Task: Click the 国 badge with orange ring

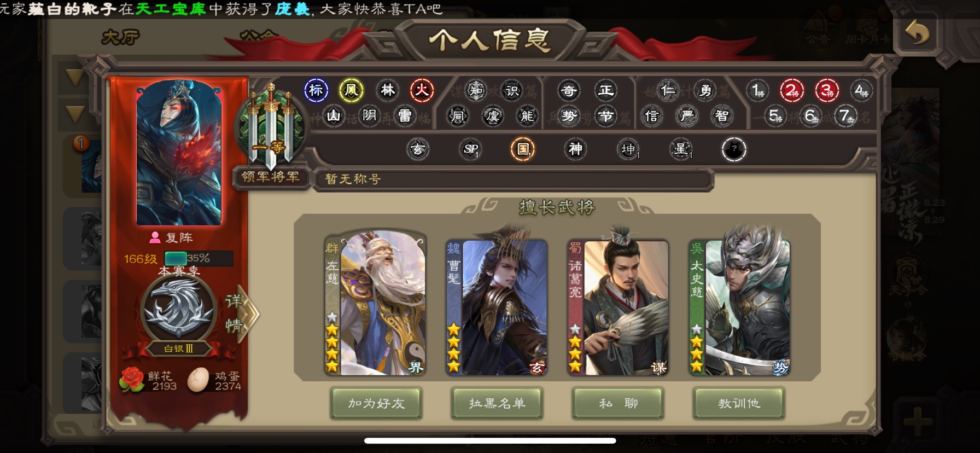Action: 522,149
